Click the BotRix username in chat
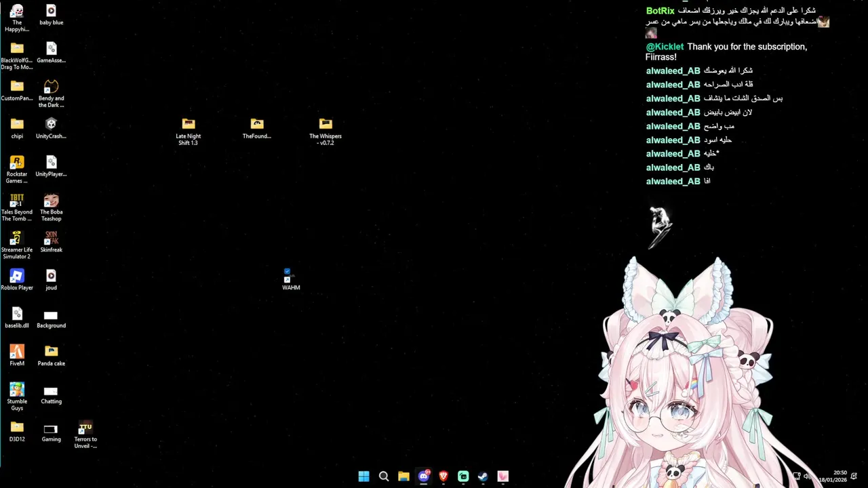868x488 pixels. (660, 11)
